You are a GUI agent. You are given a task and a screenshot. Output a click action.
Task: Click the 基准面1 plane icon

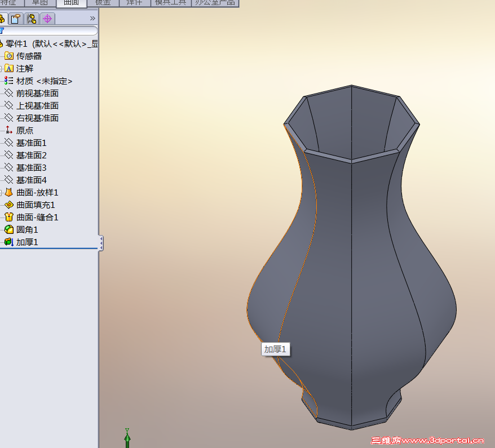point(9,143)
